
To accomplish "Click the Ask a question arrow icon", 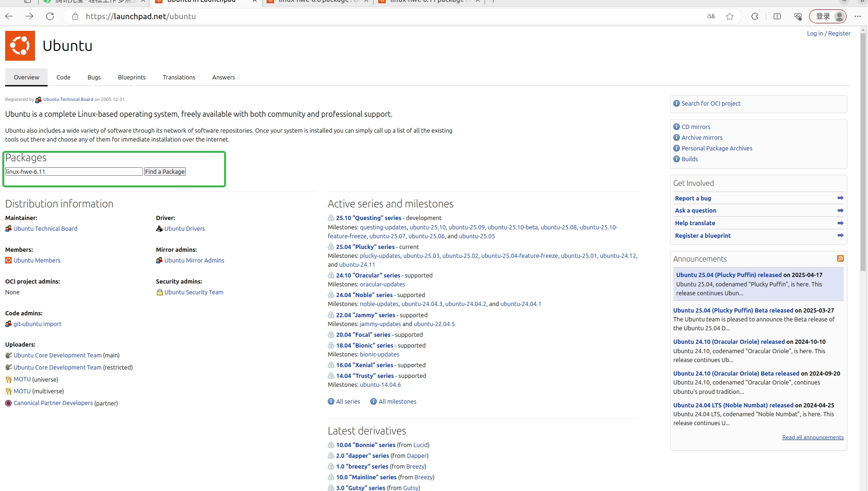I will [840, 211].
